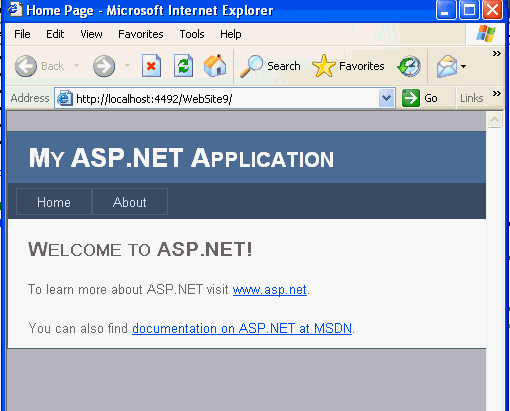Select the Home navigation tab
This screenshot has height=411, width=510.
(x=54, y=202)
